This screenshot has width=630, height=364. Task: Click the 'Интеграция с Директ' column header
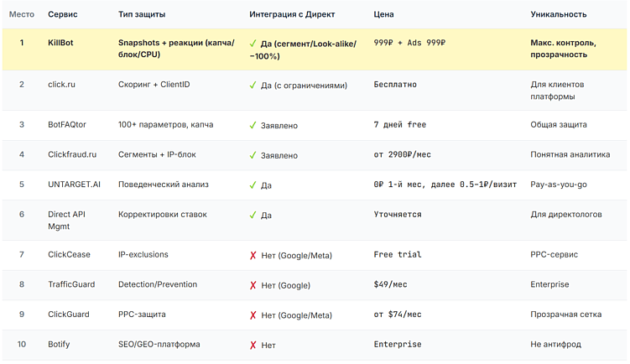point(292,14)
